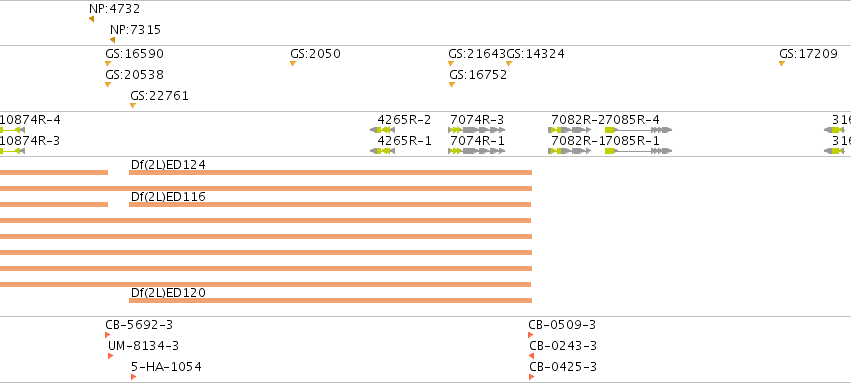The image size is (851, 383).
Task: Select the 10874R-4 transcript glyph
Action: click(12, 130)
